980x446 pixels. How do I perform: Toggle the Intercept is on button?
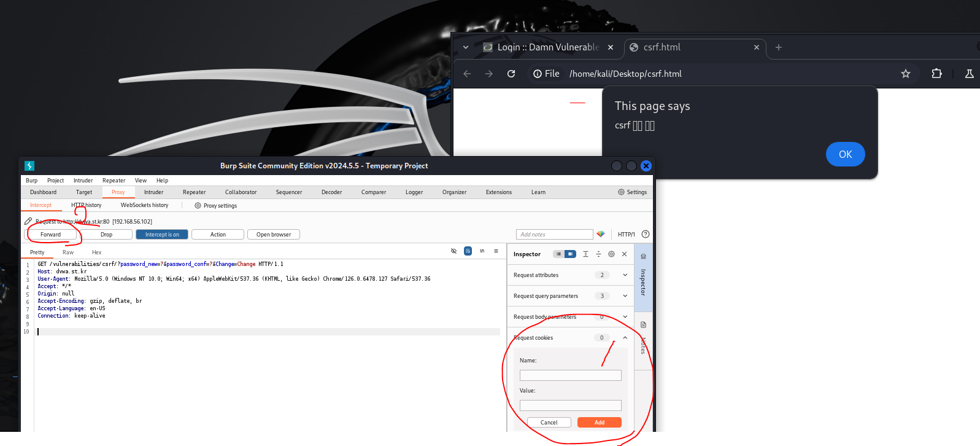(162, 235)
